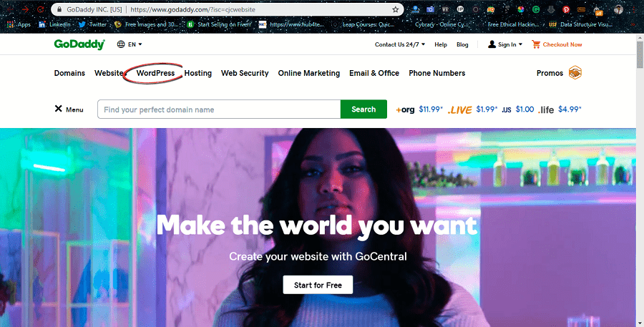
Task: Expand the EN language dropdown
Action: [135, 44]
